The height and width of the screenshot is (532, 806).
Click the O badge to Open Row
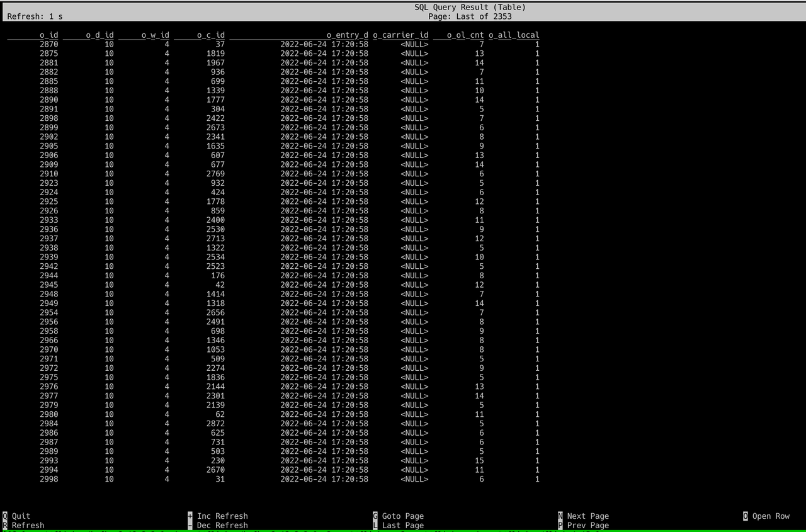point(745,516)
